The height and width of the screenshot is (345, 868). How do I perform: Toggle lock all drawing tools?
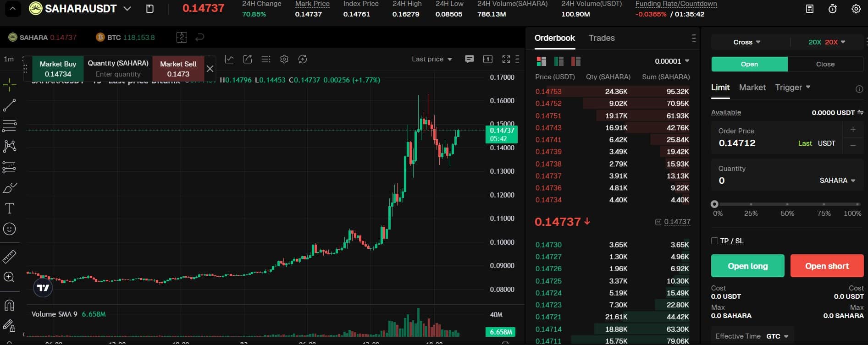click(x=9, y=326)
